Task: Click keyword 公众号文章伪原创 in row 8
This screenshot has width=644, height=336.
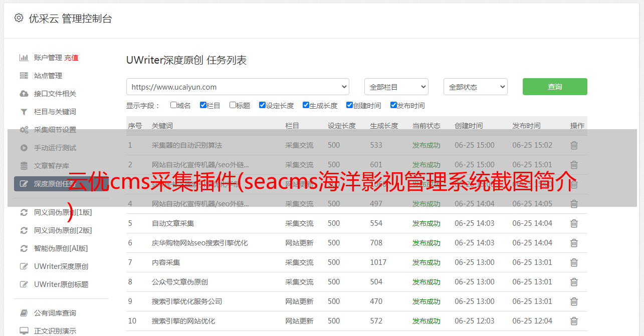Action: [x=180, y=282]
